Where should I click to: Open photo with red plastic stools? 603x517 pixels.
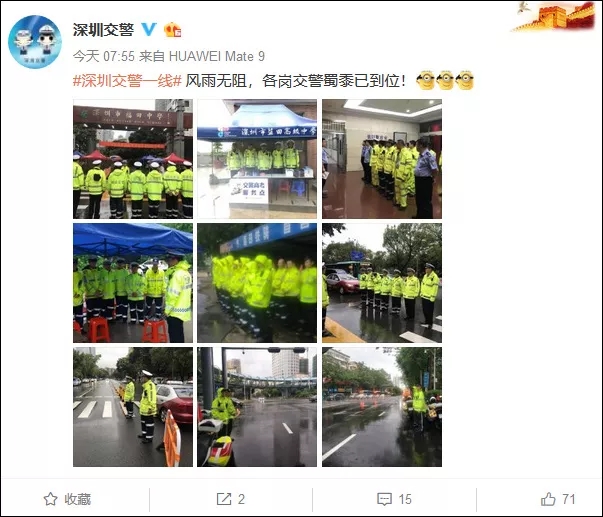133,283
